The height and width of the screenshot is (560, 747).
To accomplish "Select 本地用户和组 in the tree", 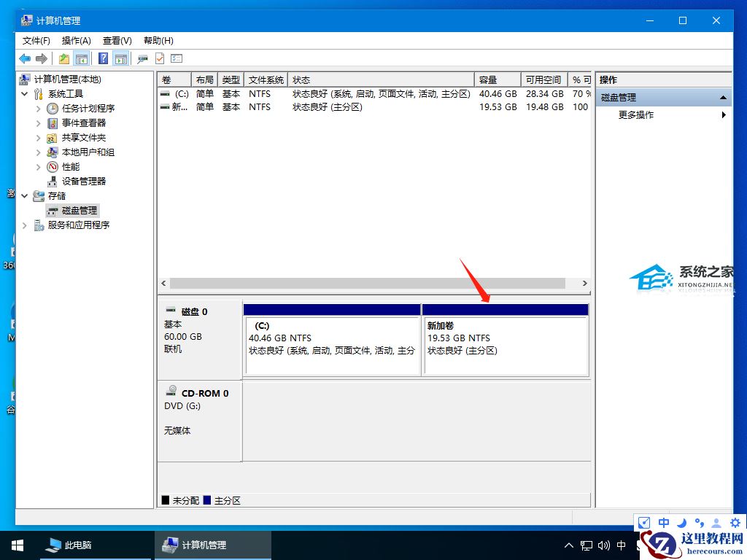I will tap(88, 152).
